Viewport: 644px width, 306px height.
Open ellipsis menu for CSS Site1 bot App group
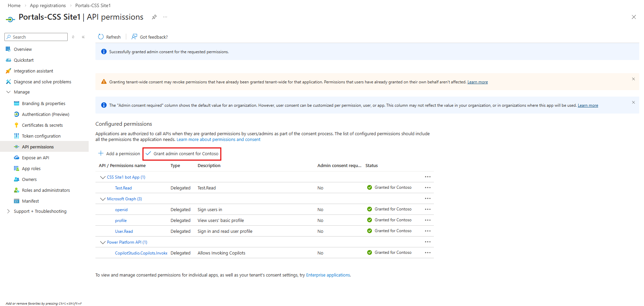[x=428, y=177]
